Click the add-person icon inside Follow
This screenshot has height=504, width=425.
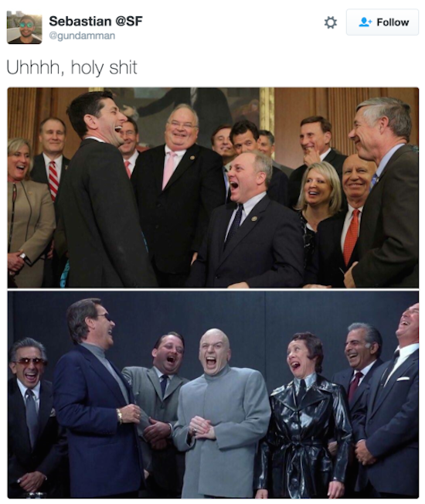click(365, 22)
